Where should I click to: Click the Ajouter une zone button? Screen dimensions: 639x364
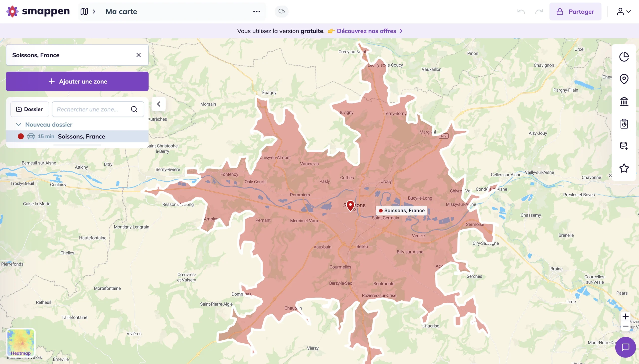coord(77,81)
